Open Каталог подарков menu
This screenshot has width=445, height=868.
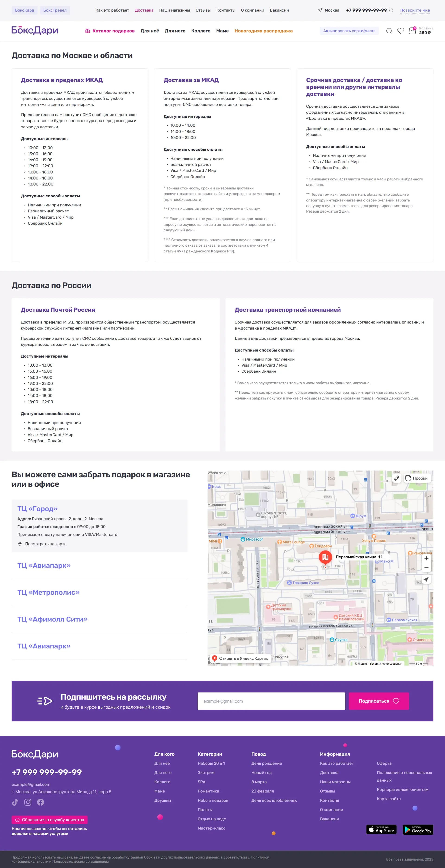[x=110, y=31]
